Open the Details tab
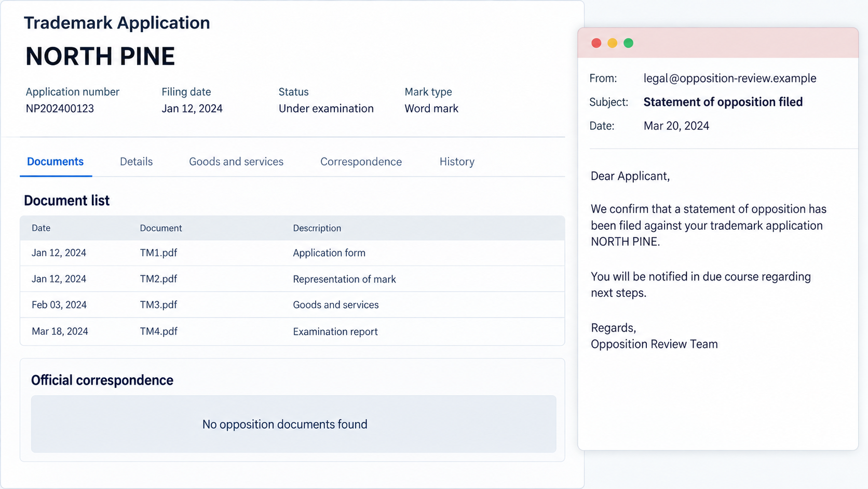Viewport: 868px width, 489px height. pos(136,162)
